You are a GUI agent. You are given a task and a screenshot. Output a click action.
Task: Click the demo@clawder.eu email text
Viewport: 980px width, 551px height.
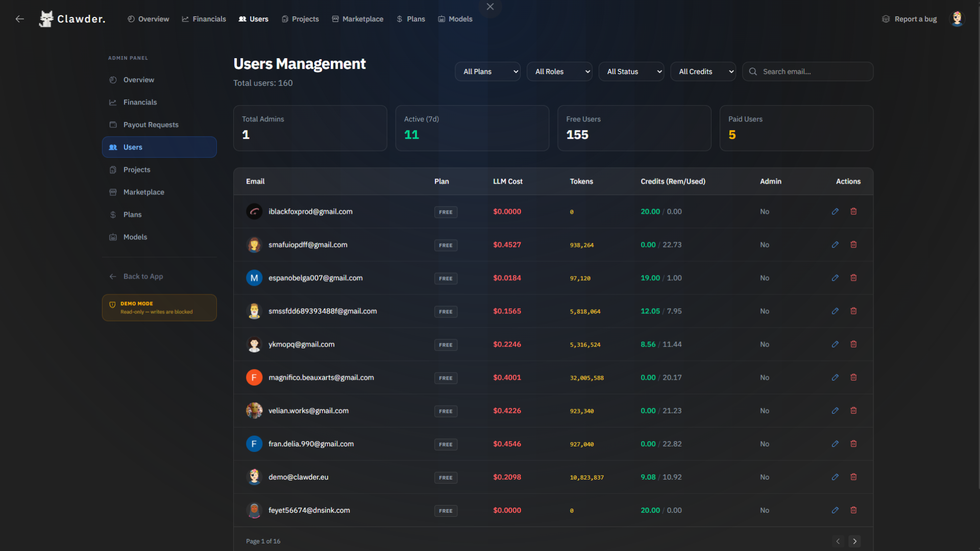point(299,477)
